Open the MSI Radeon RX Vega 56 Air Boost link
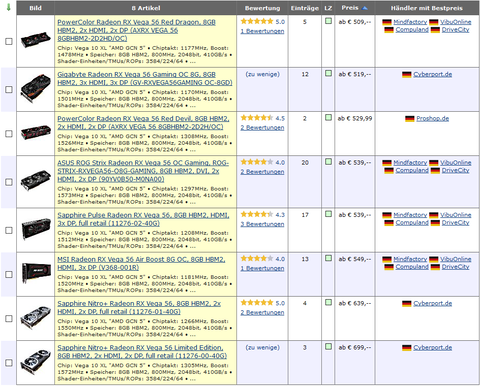The height and width of the screenshot is (386, 480). [x=141, y=263]
